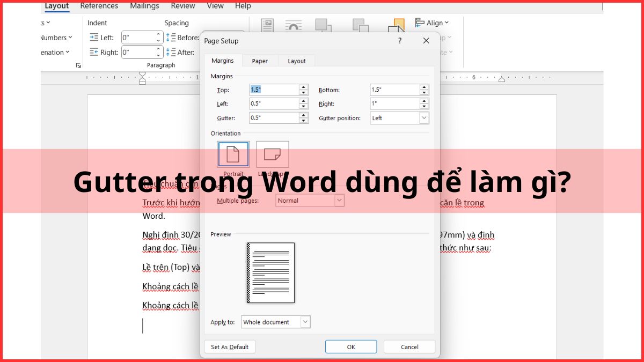This screenshot has height=362, width=644.
Task: Click the help question mark in Page Setup
Action: (399, 41)
